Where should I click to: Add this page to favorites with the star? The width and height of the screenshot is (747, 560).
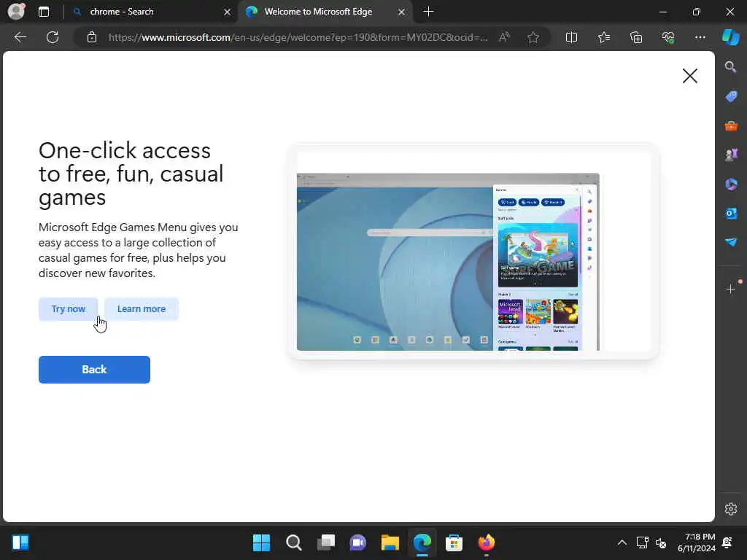(533, 37)
